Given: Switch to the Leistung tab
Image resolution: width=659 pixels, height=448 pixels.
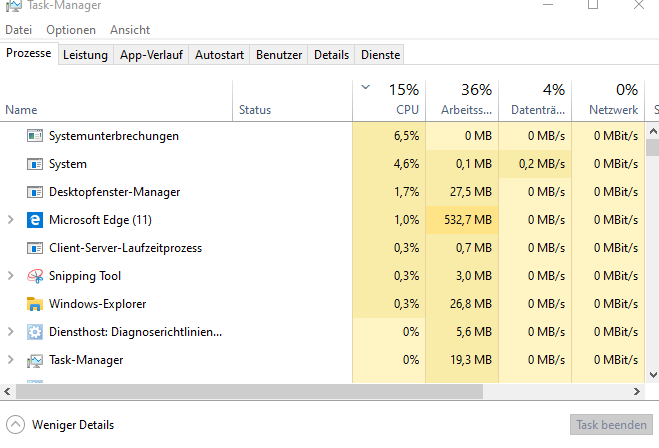Looking at the screenshot, I should [x=85, y=55].
